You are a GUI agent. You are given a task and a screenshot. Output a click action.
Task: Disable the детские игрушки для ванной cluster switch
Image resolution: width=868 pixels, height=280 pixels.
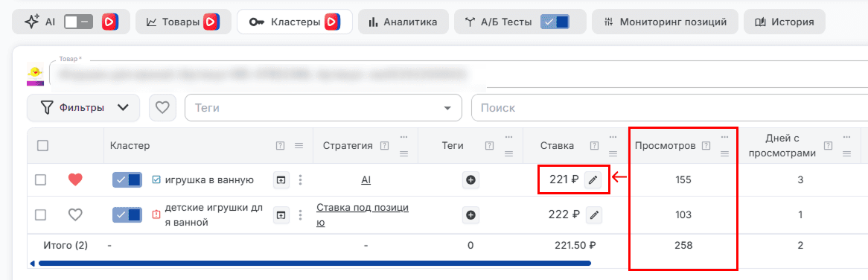point(128,214)
